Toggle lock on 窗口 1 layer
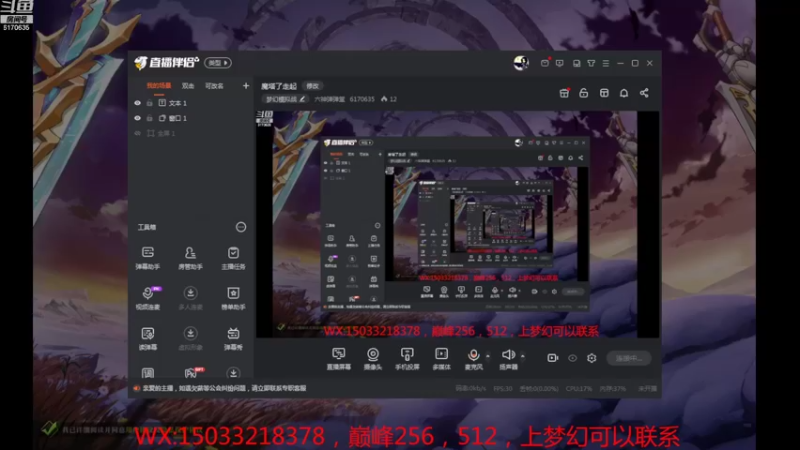800x450 pixels. 149,118
